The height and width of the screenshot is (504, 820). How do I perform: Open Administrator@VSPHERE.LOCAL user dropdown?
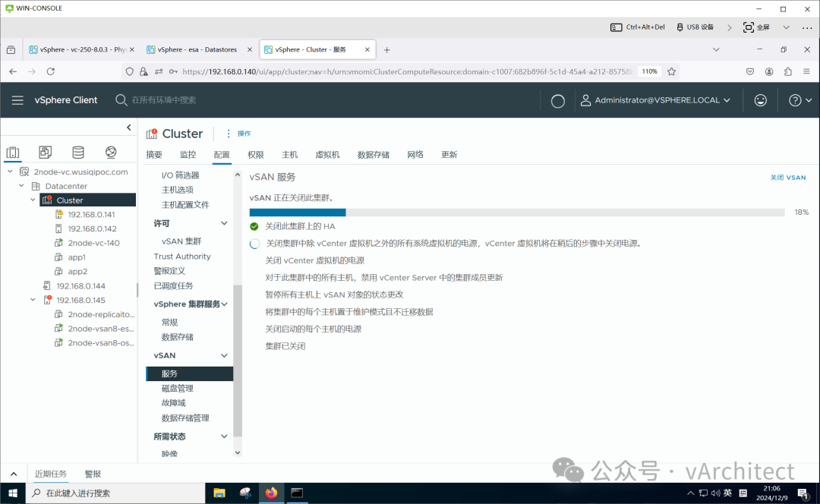654,100
